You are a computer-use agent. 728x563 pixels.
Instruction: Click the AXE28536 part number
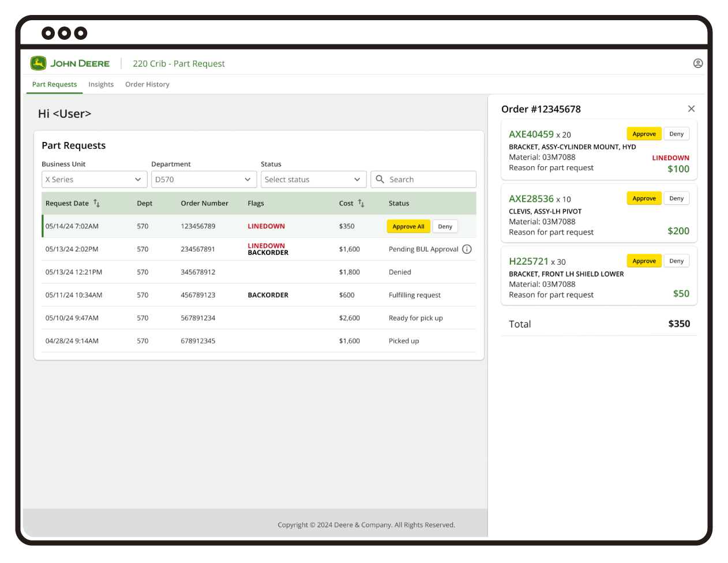click(x=531, y=198)
